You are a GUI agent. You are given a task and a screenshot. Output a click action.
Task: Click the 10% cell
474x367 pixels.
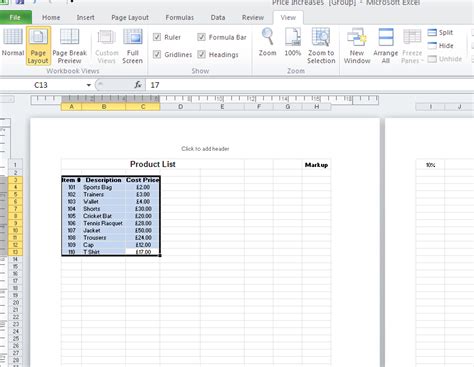click(x=430, y=165)
